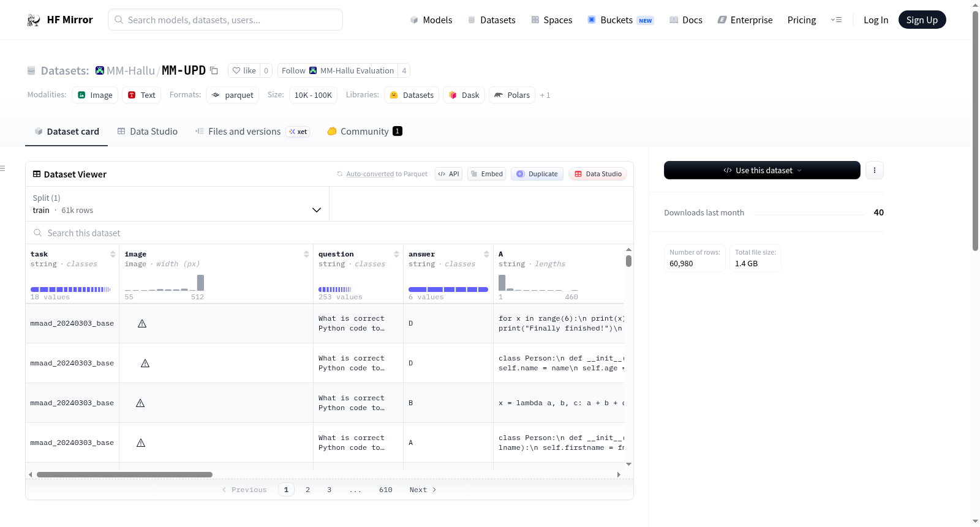Focus the models and datasets search box
This screenshot has width=980, height=527.
tap(225, 20)
